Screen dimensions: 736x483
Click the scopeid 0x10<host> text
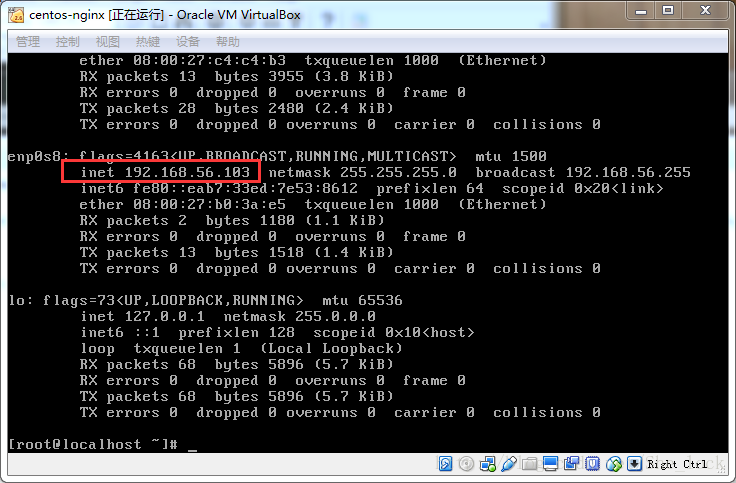click(x=394, y=333)
